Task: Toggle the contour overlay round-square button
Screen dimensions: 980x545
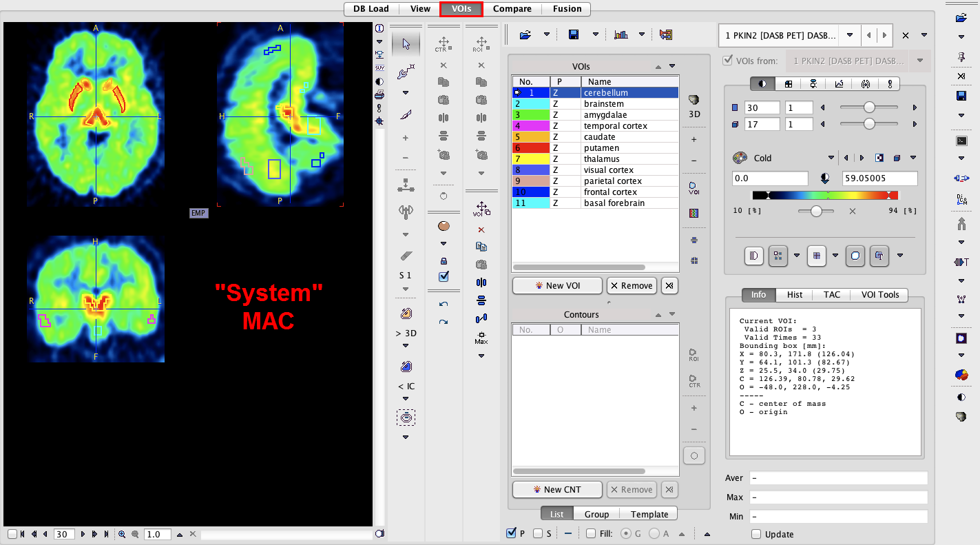Action: coord(855,256)
